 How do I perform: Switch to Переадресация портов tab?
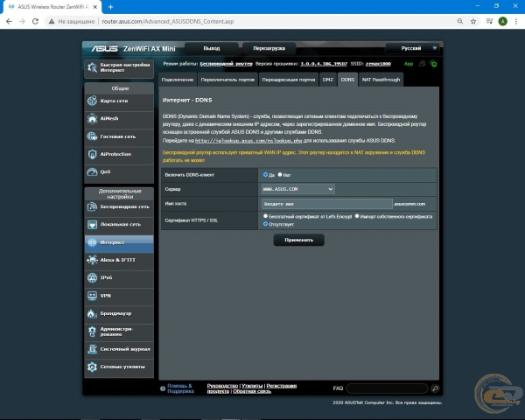point(289,80)
